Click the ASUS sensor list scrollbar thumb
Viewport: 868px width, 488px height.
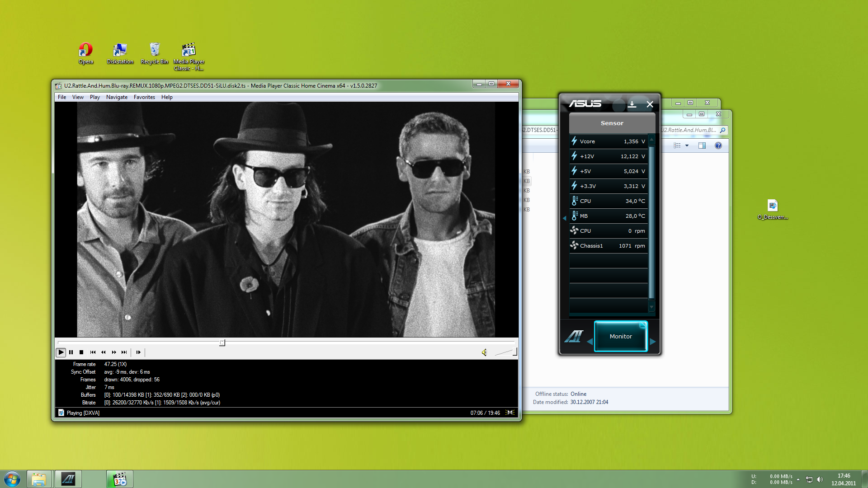(651, 222)
